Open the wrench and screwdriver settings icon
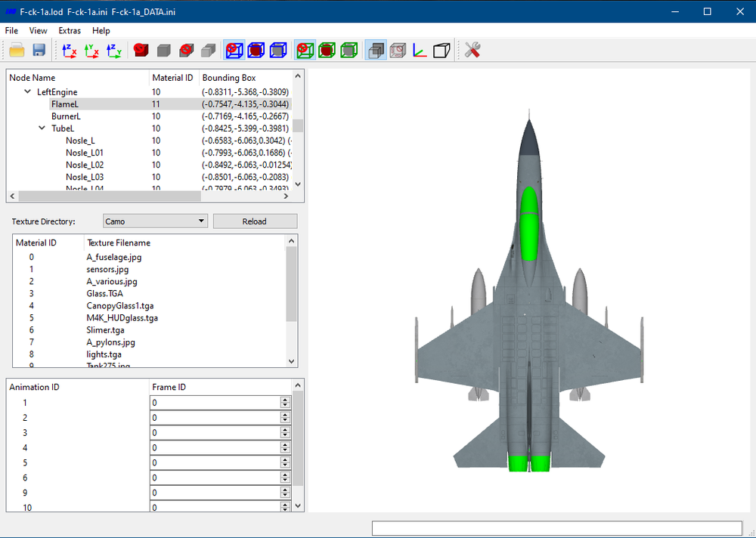This screenshot has height=538, width=756. click(x=472, y=50)
